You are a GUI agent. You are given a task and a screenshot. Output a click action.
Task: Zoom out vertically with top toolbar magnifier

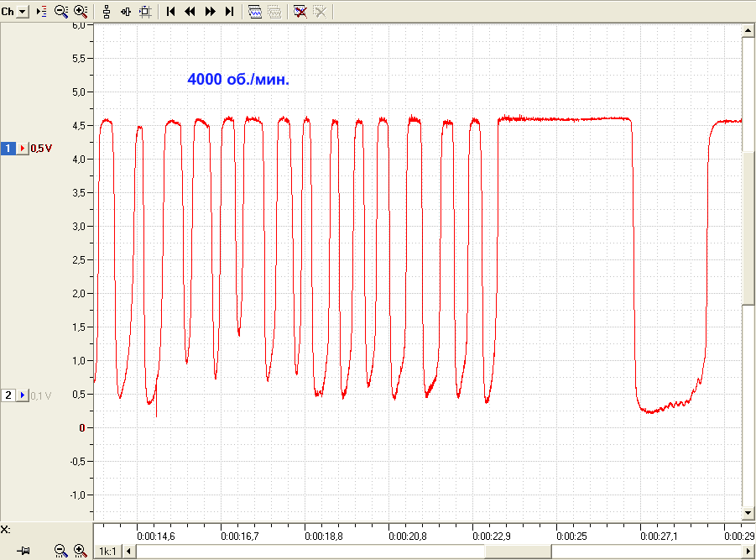click(x=61, y=12)
